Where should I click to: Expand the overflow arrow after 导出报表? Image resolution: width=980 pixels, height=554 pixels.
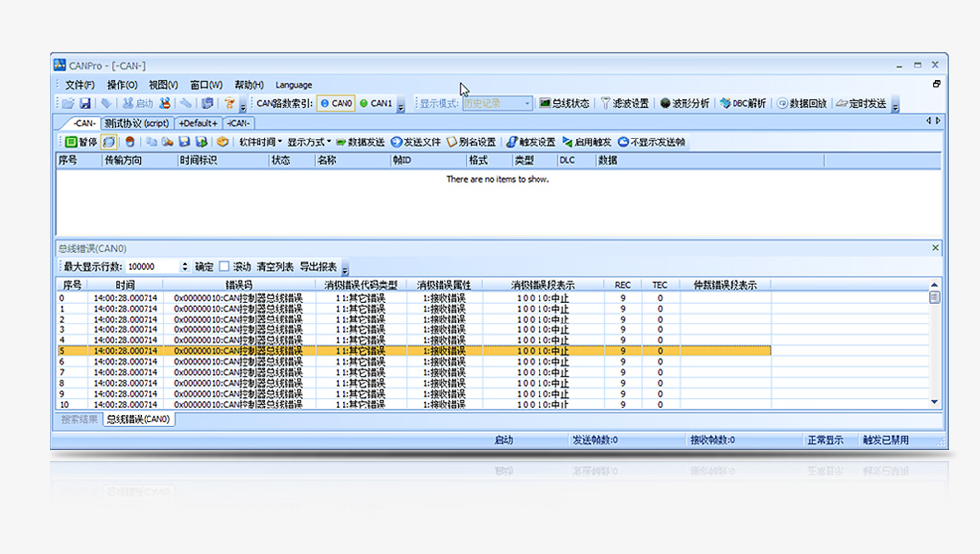(345, 269)
